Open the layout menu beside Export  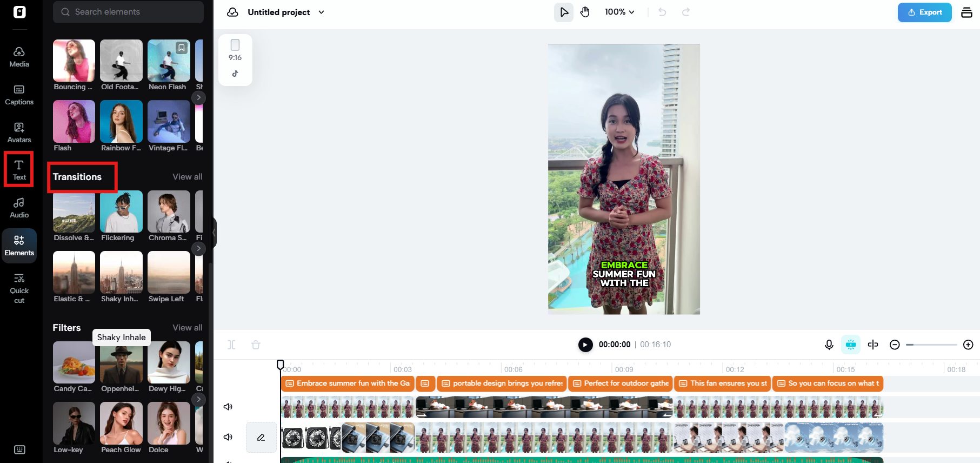click(966, 12)
